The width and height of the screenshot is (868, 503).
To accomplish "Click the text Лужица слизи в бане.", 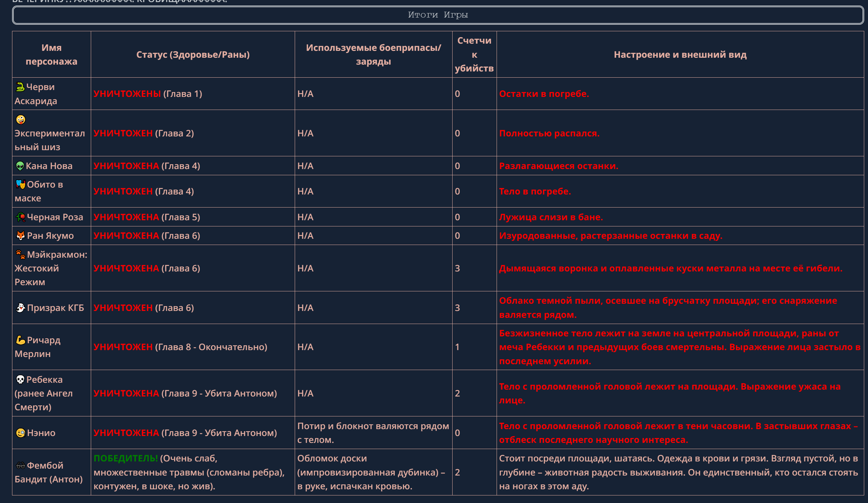I will tap(551, 217).
